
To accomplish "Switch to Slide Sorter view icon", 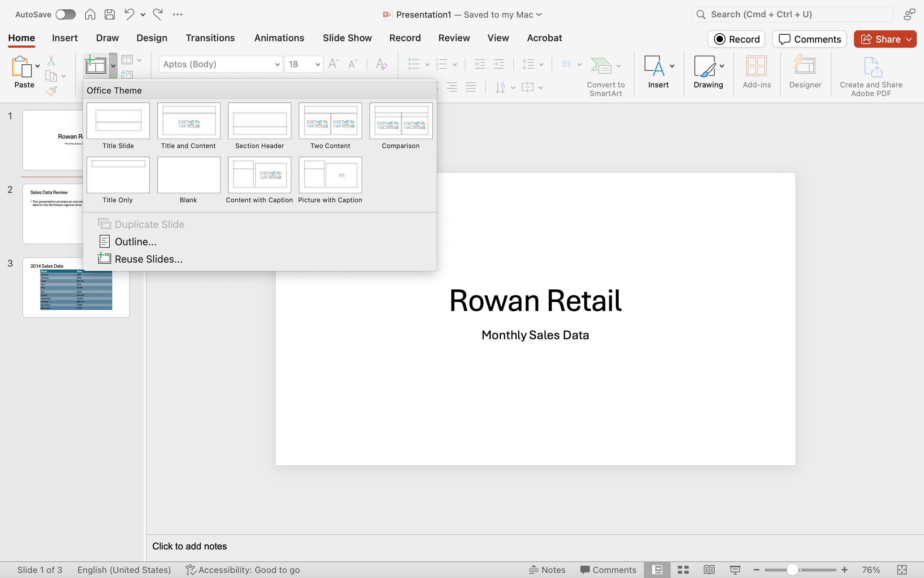I will [683, 570].
